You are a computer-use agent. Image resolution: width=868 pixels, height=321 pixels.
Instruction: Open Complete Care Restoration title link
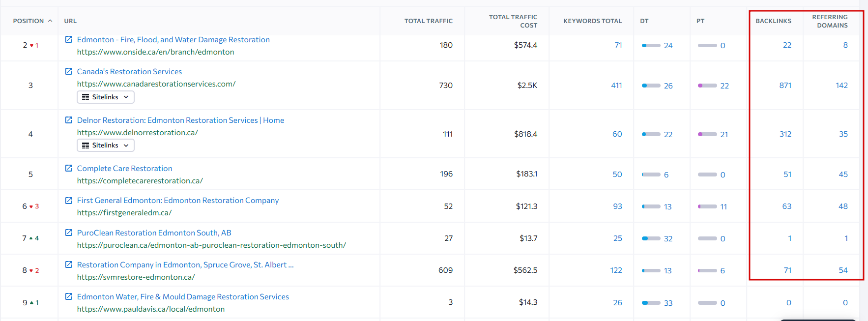(x=124, y=168)
